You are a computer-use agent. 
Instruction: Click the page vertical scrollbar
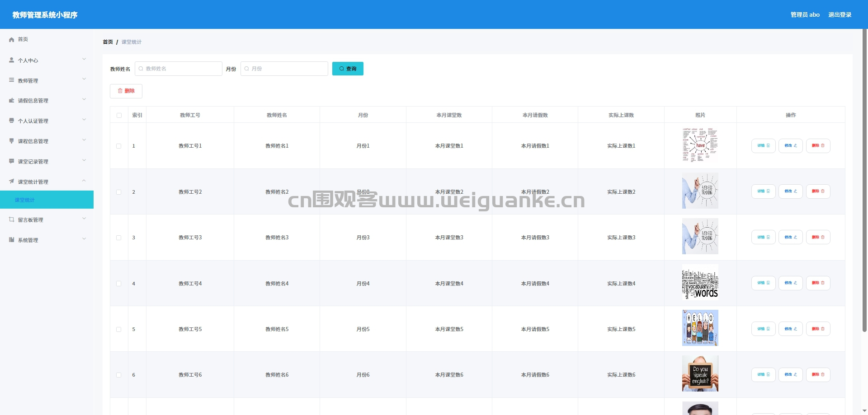(x=865, y=181)
